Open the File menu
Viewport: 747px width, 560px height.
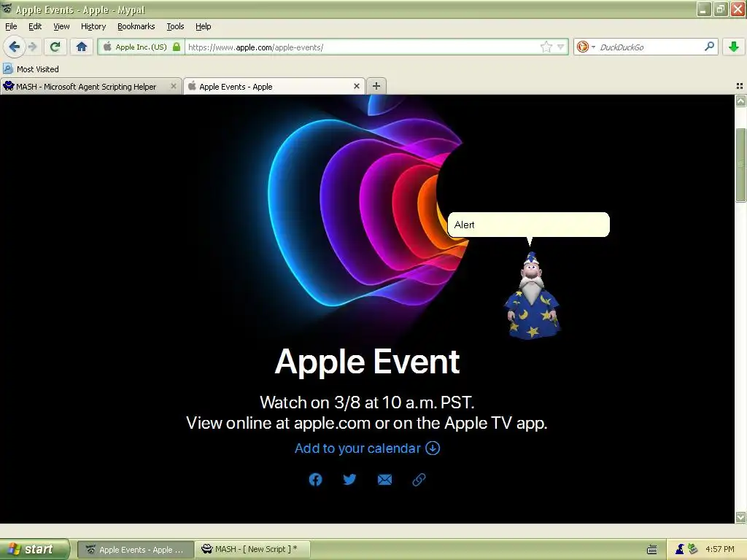click(11, 26)
